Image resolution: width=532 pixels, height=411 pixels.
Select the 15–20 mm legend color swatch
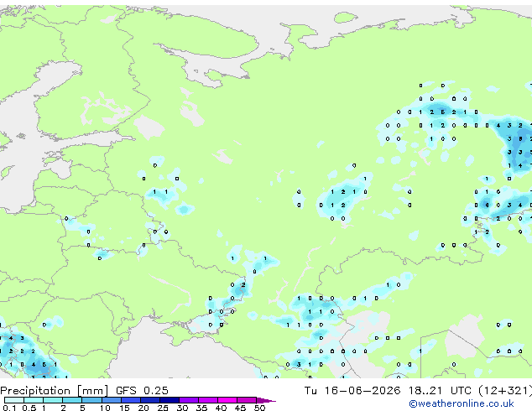(x=131, y=400)
